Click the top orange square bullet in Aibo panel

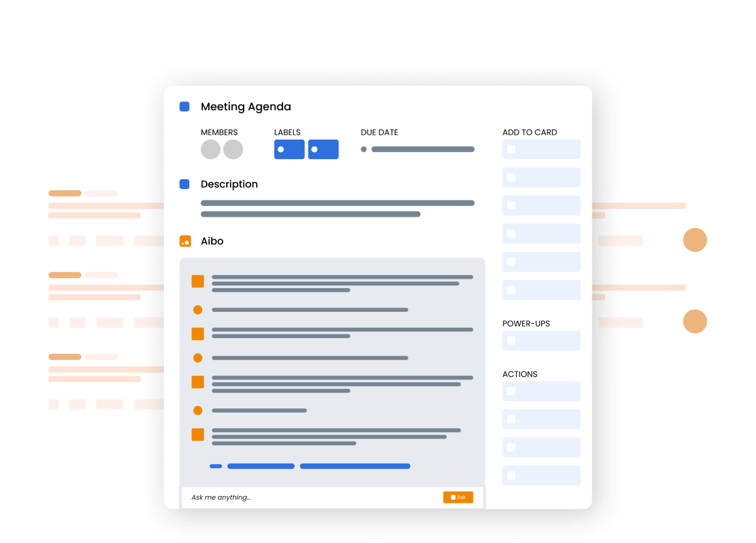[x=198, y=282]
